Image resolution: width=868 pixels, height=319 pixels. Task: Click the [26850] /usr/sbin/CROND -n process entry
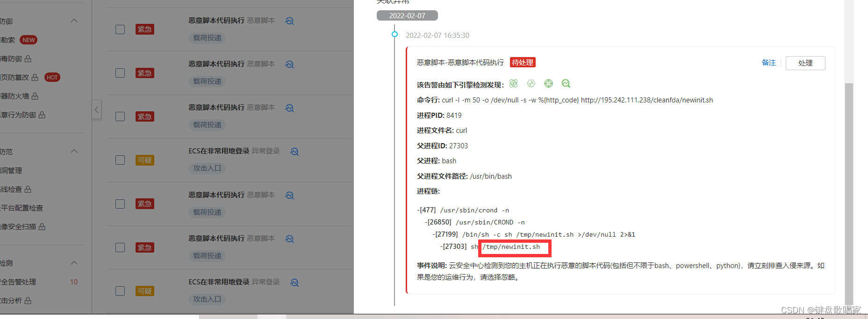pyautogui.click(x=475, y=222)
